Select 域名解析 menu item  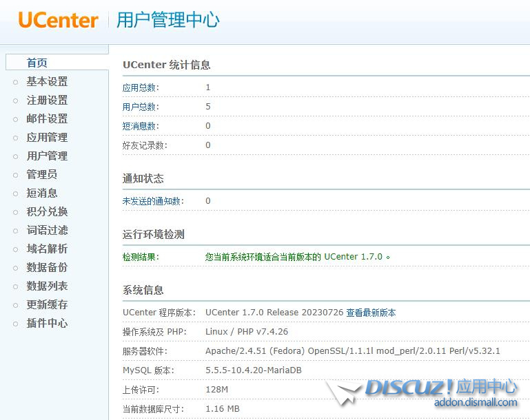tap(47, 249)
